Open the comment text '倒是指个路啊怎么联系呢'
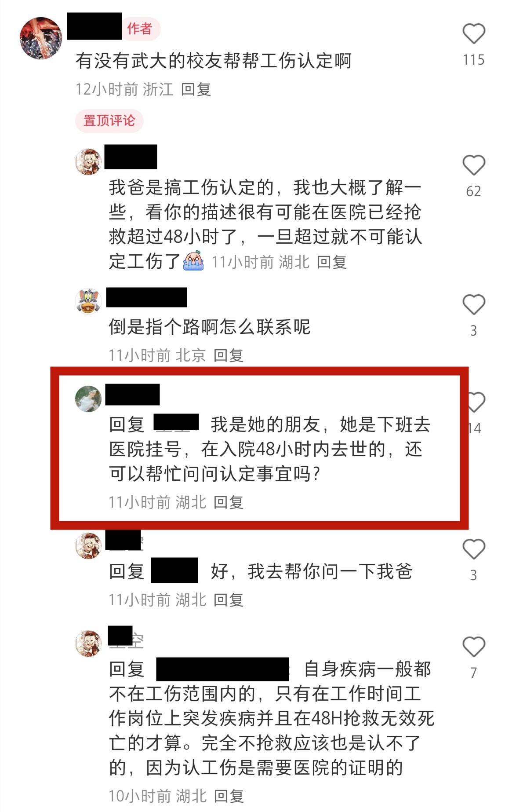 click(210, 327)
